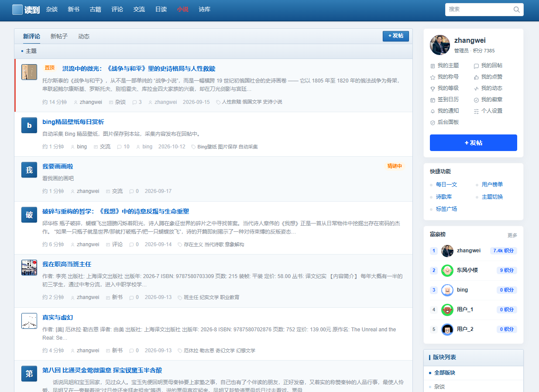
Task: Click the 猜谜中 badge on 我要画画啦
Action: (395, 166)
